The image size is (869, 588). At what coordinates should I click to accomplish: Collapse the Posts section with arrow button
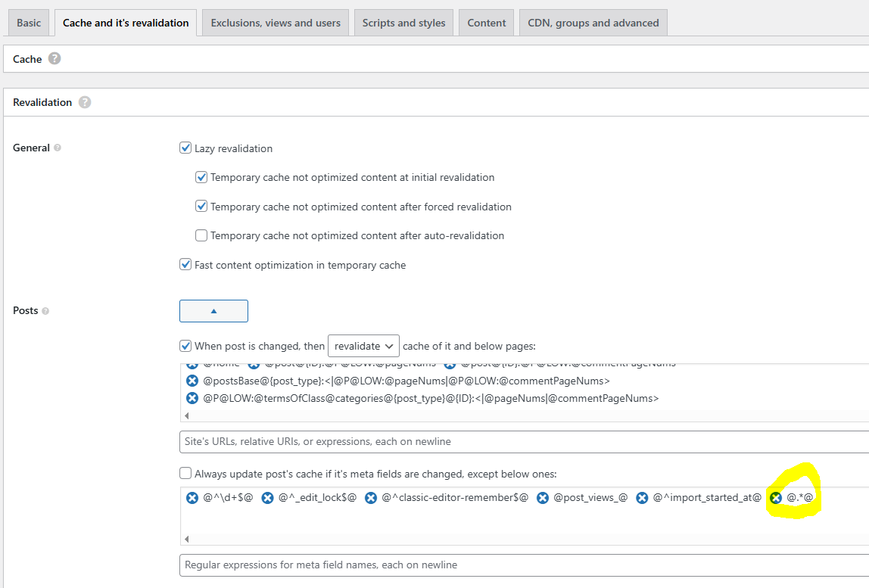[x=213, y=311]
